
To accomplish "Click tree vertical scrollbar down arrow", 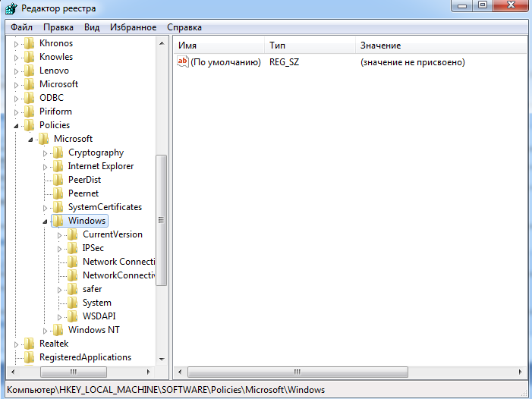I will pyautogui.click(x=162, y=360).
